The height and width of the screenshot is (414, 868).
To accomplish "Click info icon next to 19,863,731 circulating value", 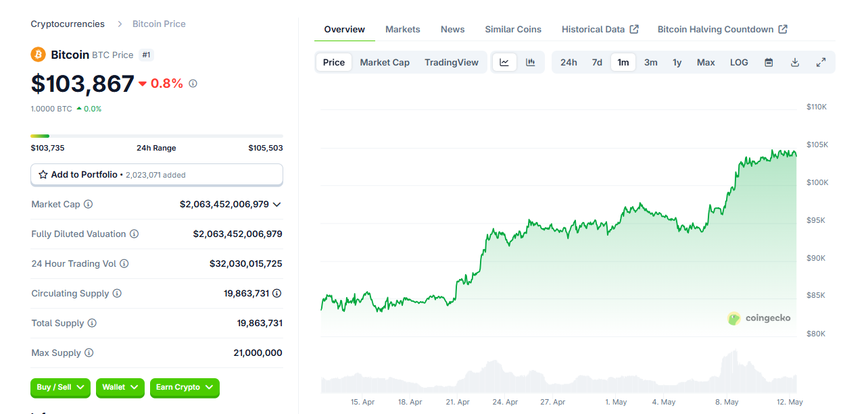I will (277, 293).
